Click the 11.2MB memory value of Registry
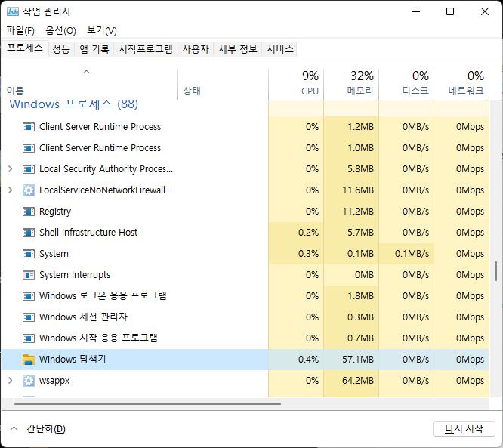 point(358,212)
